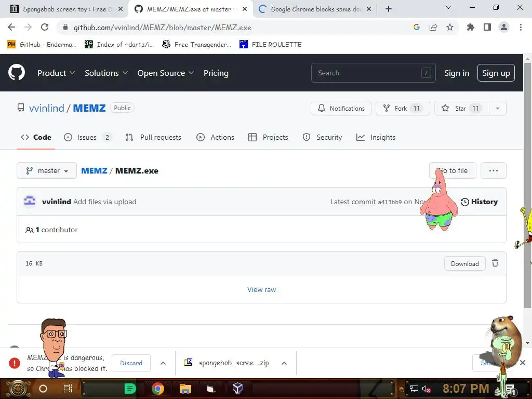Click the GitHub Octocat logo
Image resolution: width=532 pixels, height=399 pixels.
point(17,73)
